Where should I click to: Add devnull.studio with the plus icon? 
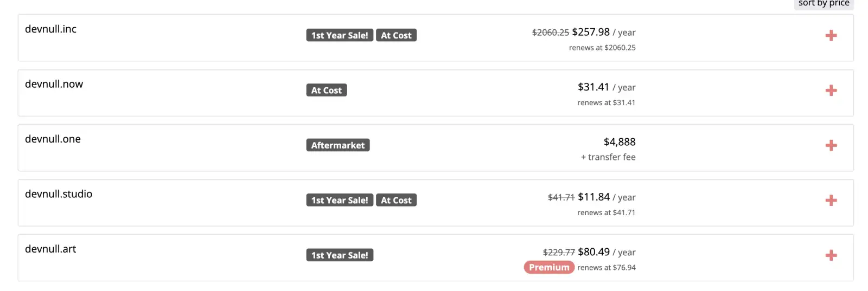[831, 201]
